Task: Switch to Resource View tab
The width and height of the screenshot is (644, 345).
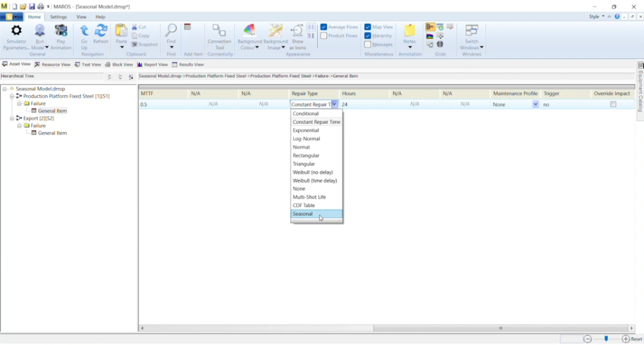Action: point(53,64)
